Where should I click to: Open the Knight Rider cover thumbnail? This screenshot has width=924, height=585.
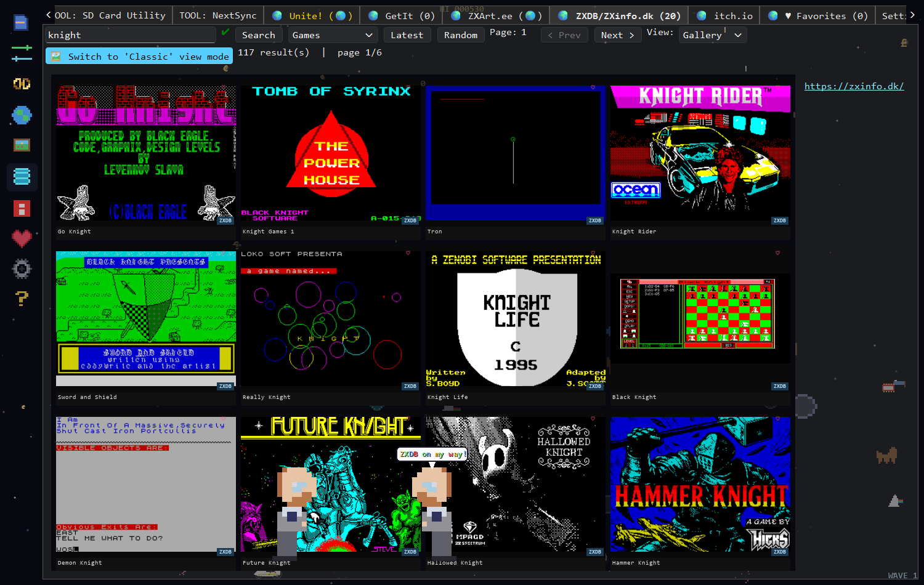700,153
